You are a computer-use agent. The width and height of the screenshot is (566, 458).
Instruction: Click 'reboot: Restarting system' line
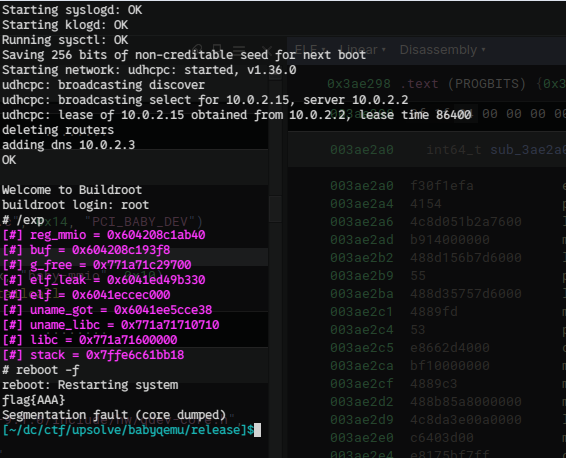pyautogui.click(x=90, y=385)
